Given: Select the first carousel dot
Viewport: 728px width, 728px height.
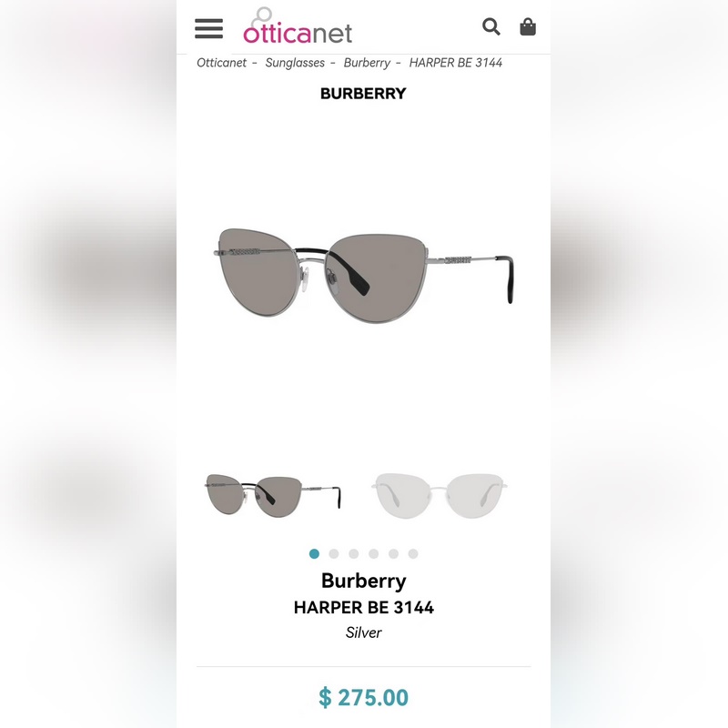Looking at the screenshot, I should [314, 553].
